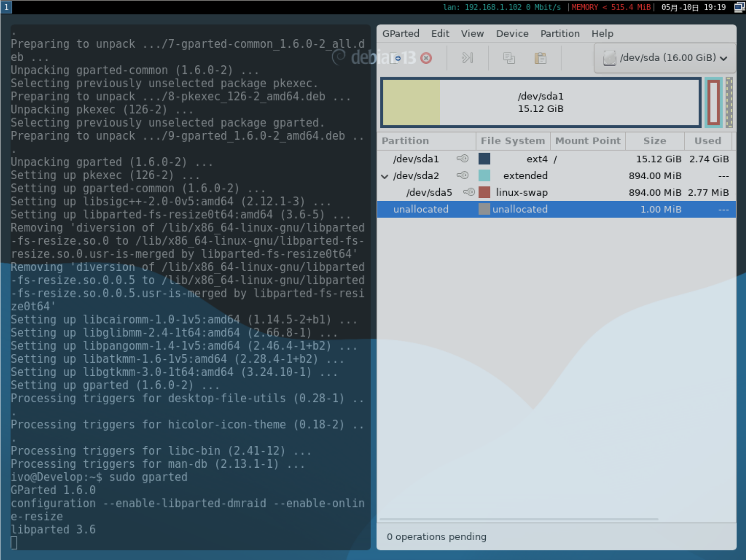The height and width of the screenshot is (560, 746).
Task: Click the date and time 19:19 in the top bar
Action: 693,7
